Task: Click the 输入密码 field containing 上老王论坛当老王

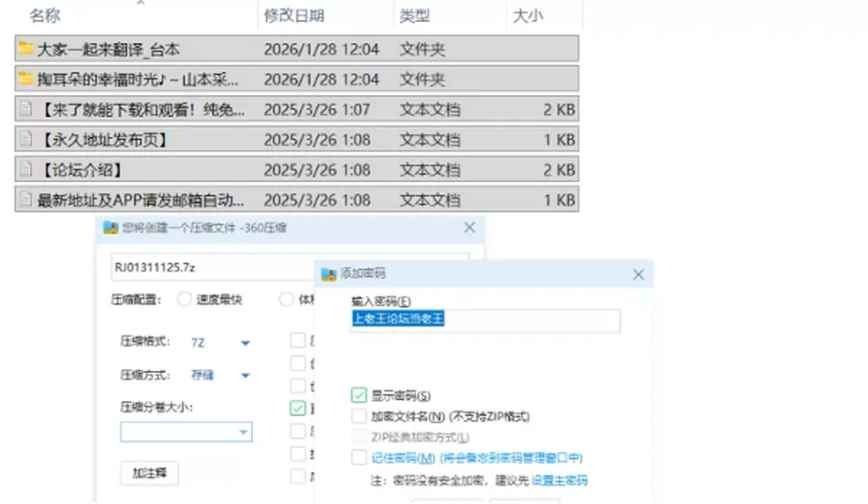Action: (x=486, y=320)
